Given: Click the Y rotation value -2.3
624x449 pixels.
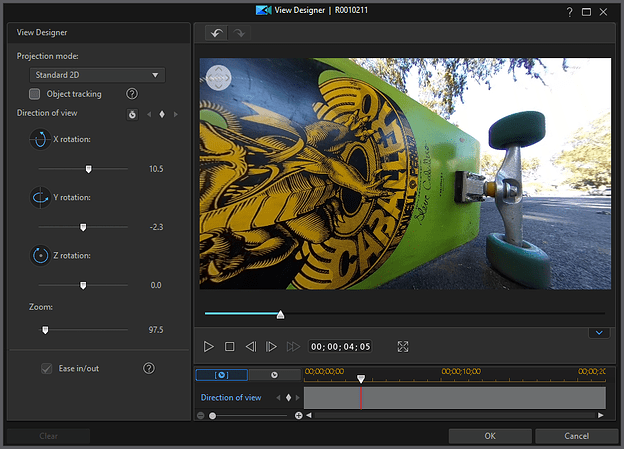Looking at the screenshot, I should click(156, 227).
